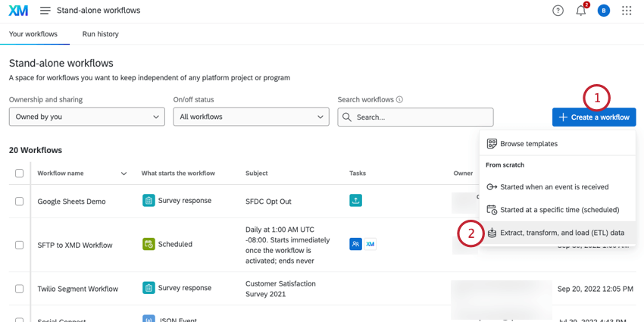The width and height of the screenshot is (644, 322).
Task: Click the info icon beside Search workflows
Action: pyautogui.click(x=399, y=100)
